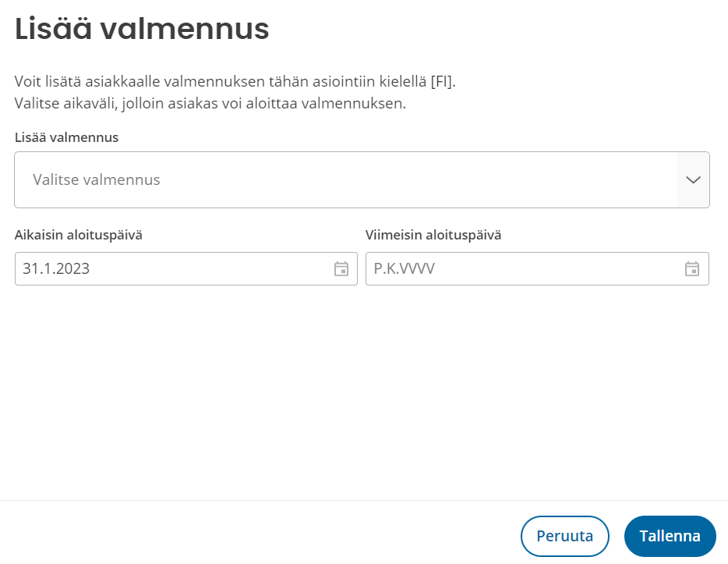Open calendar for Viimeisin aloituspäivä
Image resolution: width=728 pixels, height=564 pixels.
[x=692, y=268]
